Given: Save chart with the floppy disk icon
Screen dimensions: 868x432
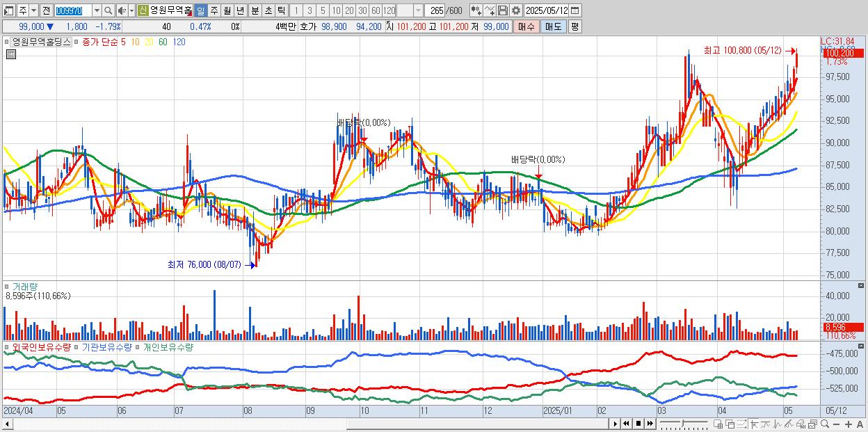Looking at the screenshot, I should click(x=503, y=10).
